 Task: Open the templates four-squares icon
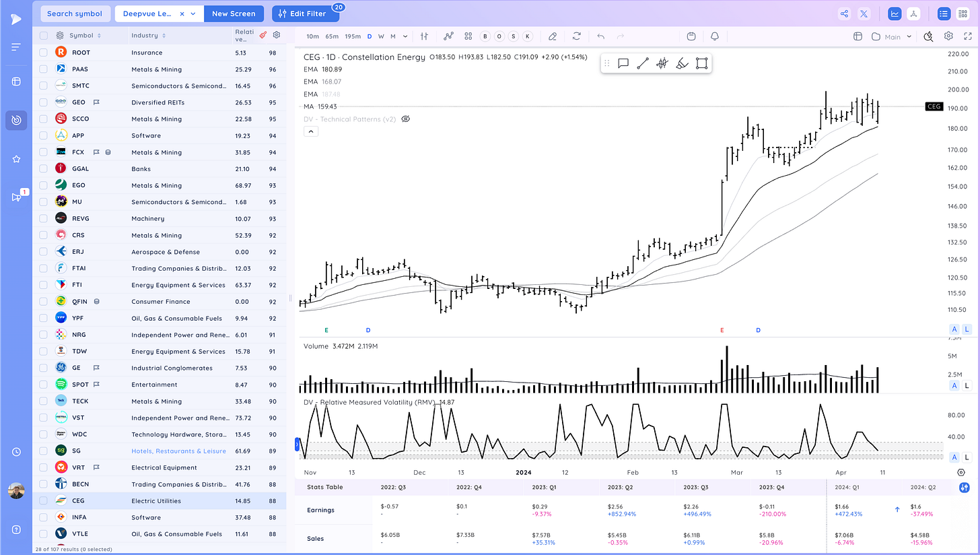point(468,36)
